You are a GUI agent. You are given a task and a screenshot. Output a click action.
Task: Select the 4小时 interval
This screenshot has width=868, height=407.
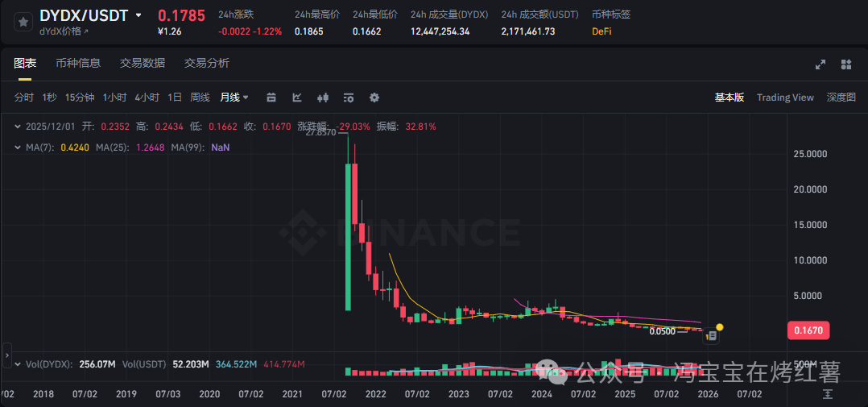[147, 98]
